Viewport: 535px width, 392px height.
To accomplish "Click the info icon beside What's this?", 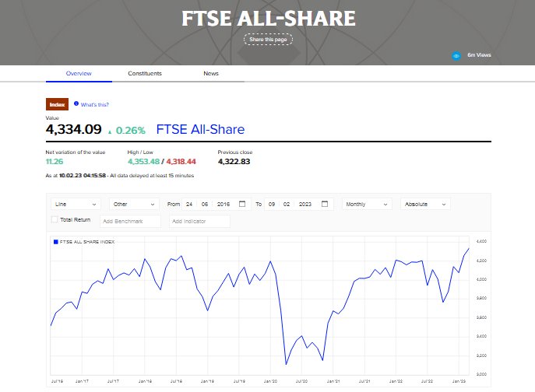I will point(76,103).
